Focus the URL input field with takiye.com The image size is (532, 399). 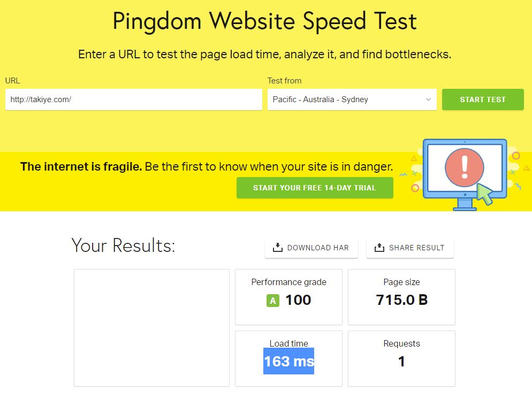[134, 99]
